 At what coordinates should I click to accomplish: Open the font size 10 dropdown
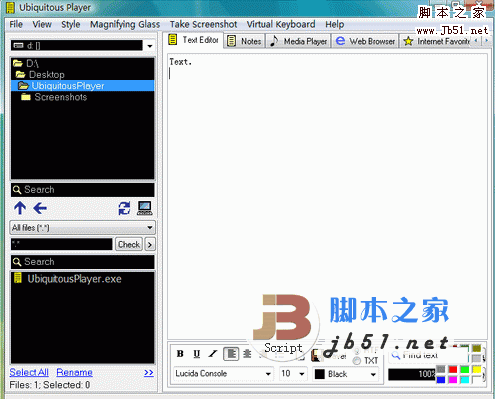coord(302,374)
